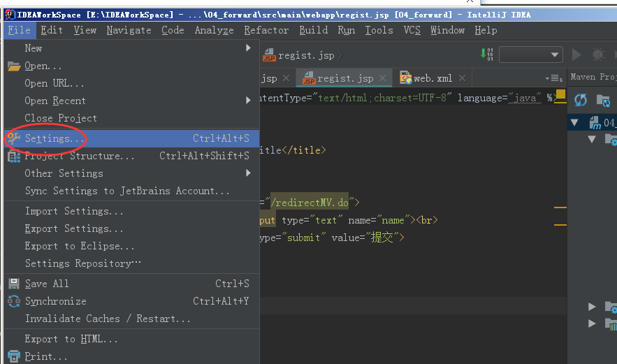Click the Synchronize arrows icon

coord(14,301)
